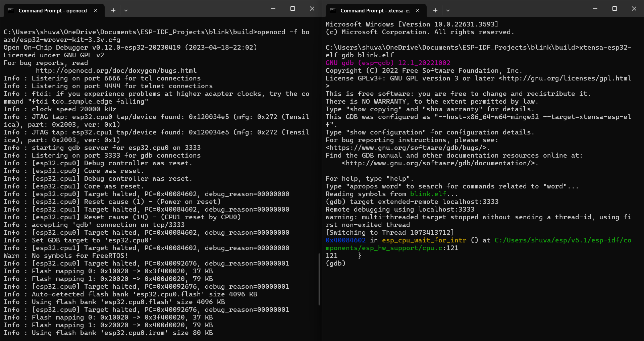This screenshot has height=341, width=644.
Task: Open the openocd.org doxygen bugs link
Action: (116, 71)
